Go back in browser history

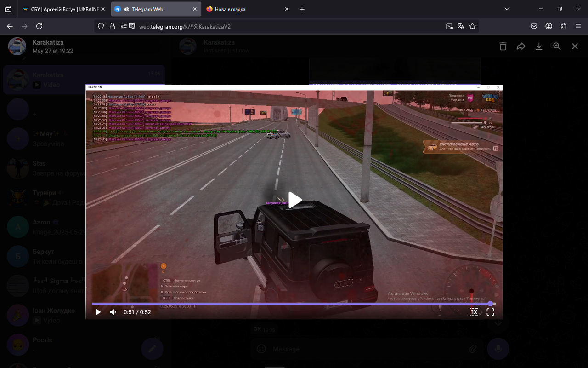[x=10, y=26]
